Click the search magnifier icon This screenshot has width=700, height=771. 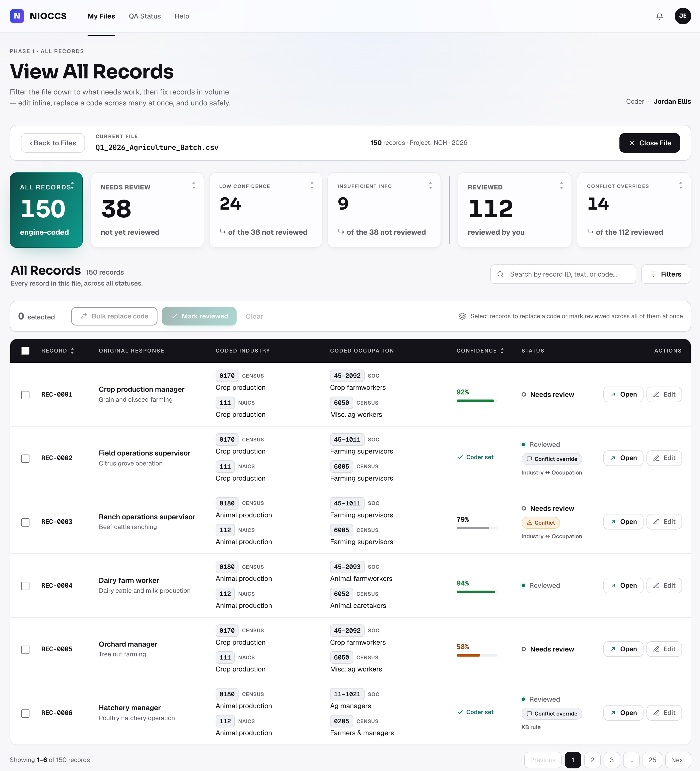pyautogui.click(x=500, y=274)
